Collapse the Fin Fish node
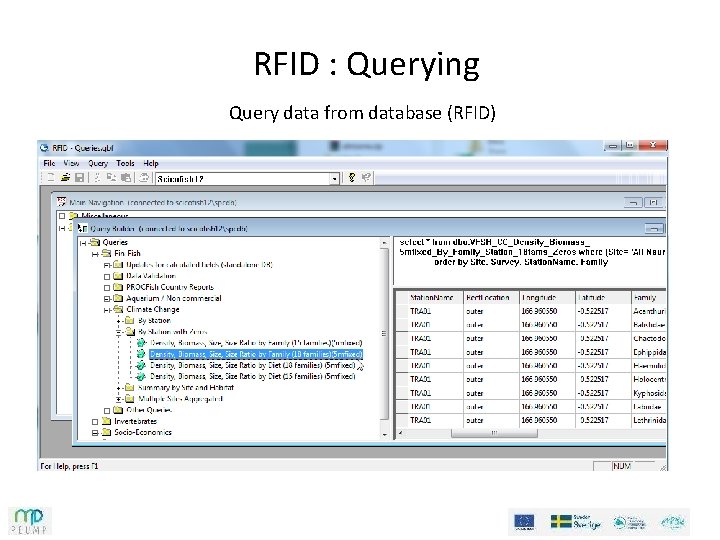 [95, 253]
